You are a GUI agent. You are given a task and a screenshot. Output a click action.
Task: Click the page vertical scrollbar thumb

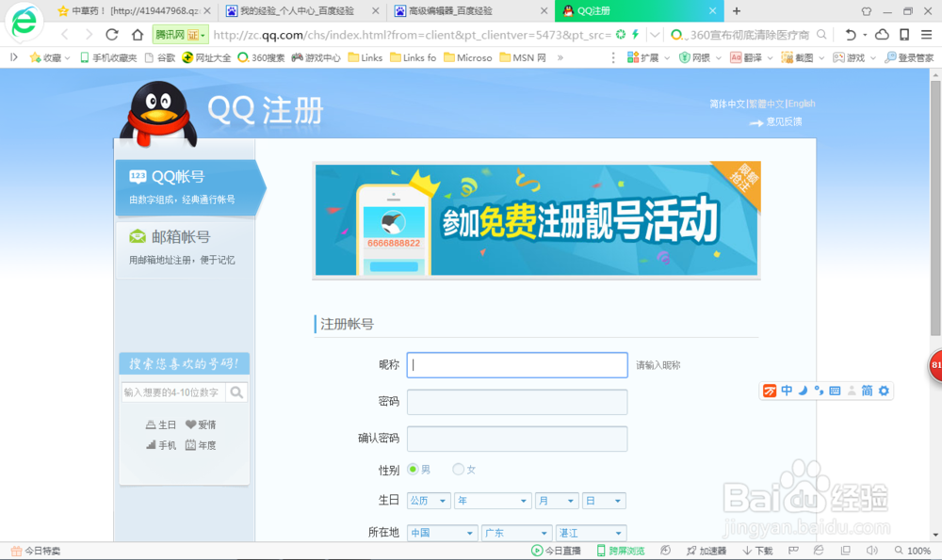[935, 208]
